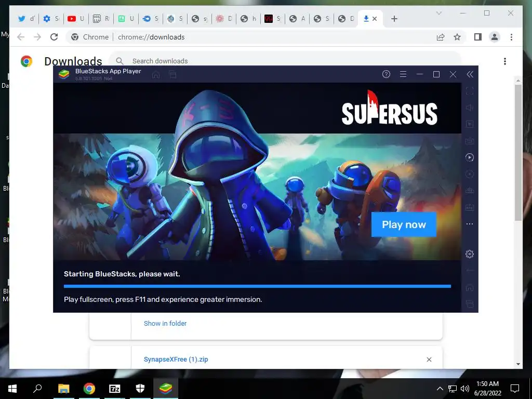
Task: Click the BlueStacks volume speaker icon
Action: pos(470,108)
